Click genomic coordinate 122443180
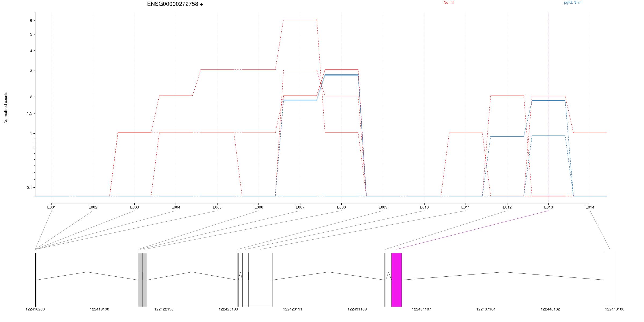This screenshot has height=322, width=644. [x=615, y=309]
